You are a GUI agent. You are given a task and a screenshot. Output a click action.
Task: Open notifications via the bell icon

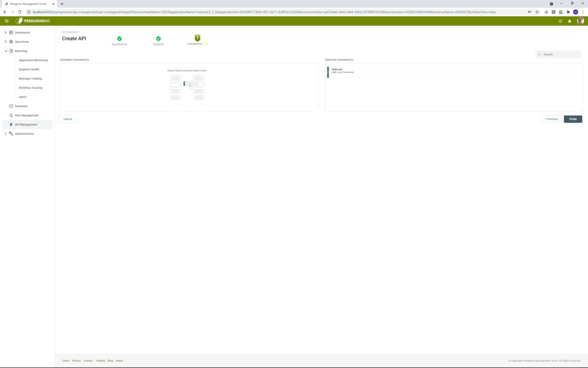pyautogui.click(x=568, y=22)
